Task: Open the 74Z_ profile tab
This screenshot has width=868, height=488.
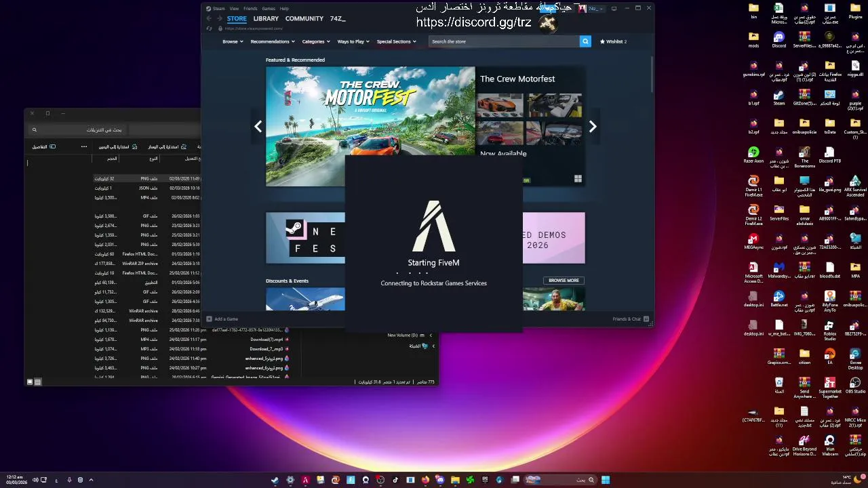Action: (338, 19)
